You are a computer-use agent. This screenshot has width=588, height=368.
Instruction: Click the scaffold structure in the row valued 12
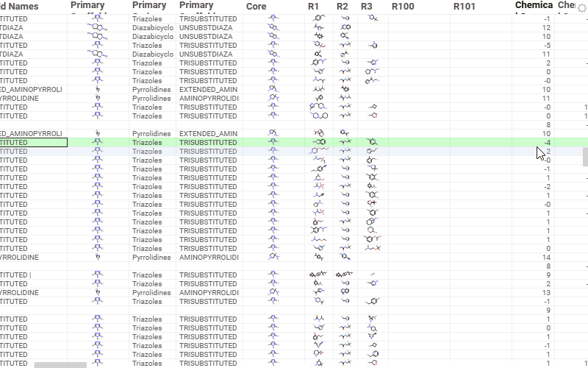coord(97,27)
